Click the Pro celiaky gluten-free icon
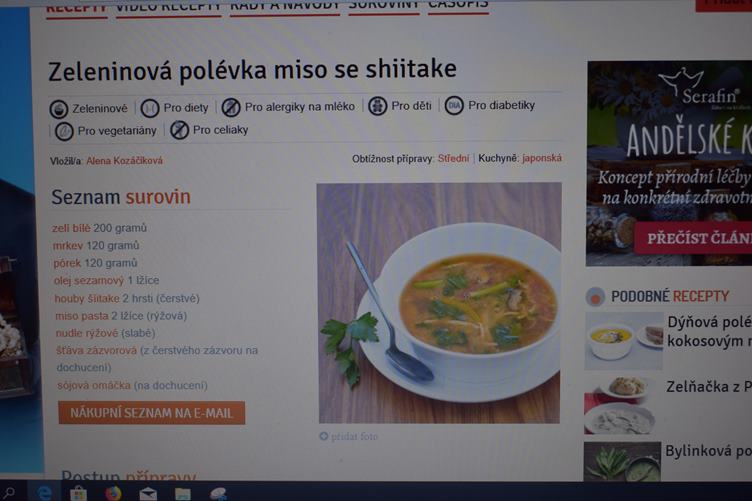 tap(179, 130)
